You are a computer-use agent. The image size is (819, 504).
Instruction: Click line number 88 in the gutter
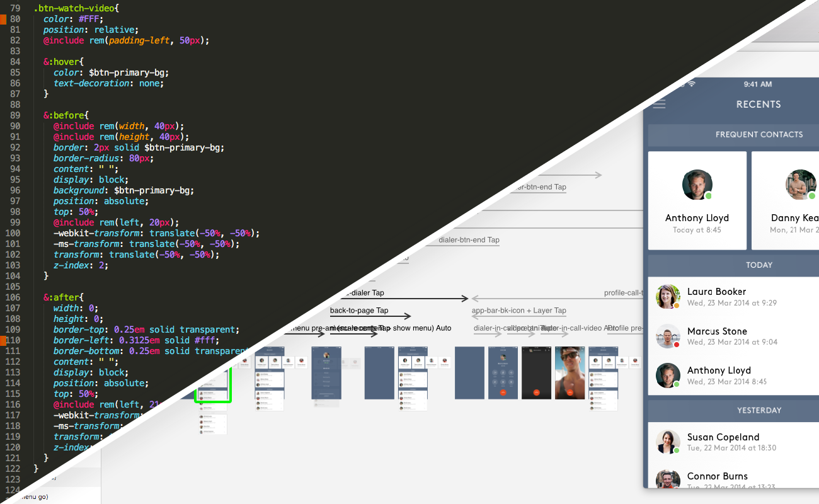15,105
